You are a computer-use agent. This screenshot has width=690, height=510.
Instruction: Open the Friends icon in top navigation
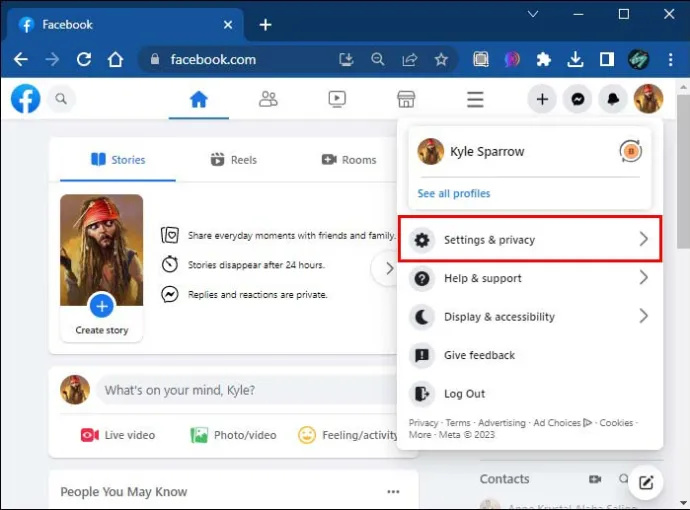[x=268, y=99]
